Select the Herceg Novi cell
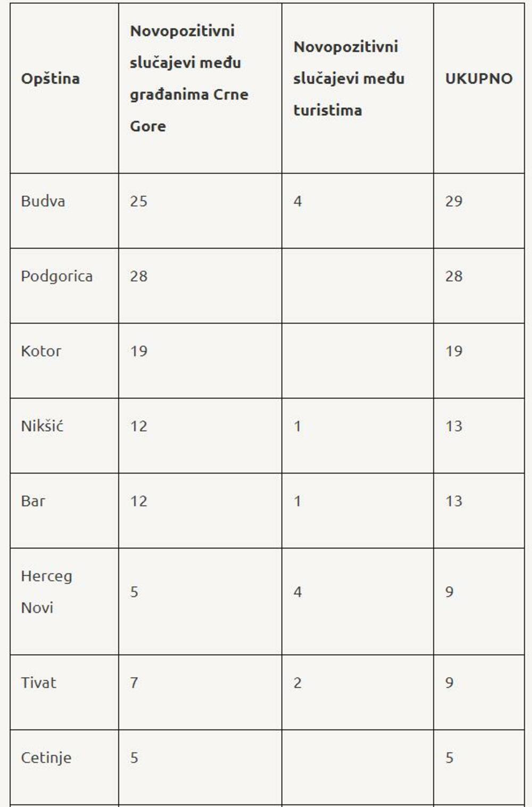The height and width of the screenshot is (807, 532). coord(46,592)
